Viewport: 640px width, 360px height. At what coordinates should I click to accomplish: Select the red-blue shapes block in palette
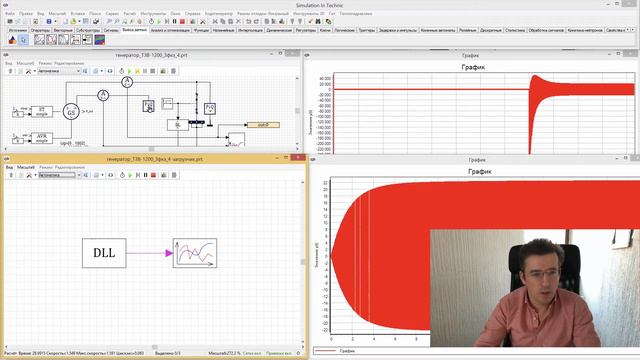click(x=12, y=40)
